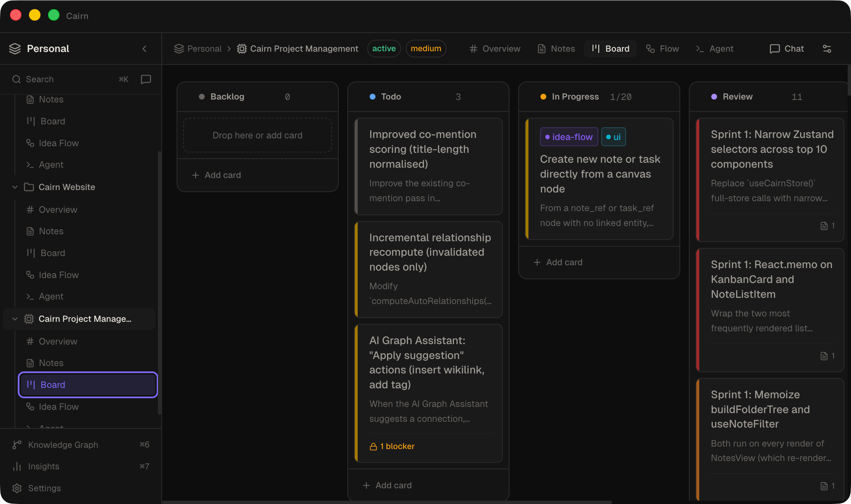
Task: Click the medium priority badge
Action: (x=426, y=49)
